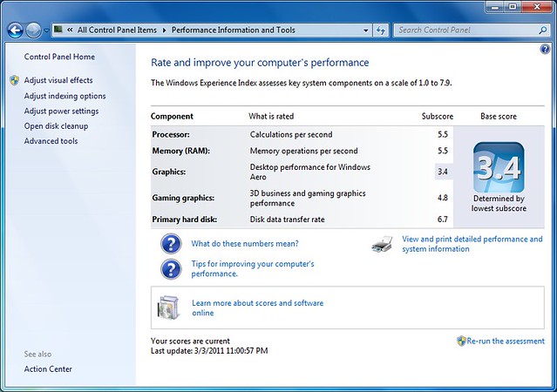This screenshot has height=392, width=557.
Task: Open Adjust indexing options
Action: click(65, 96)
